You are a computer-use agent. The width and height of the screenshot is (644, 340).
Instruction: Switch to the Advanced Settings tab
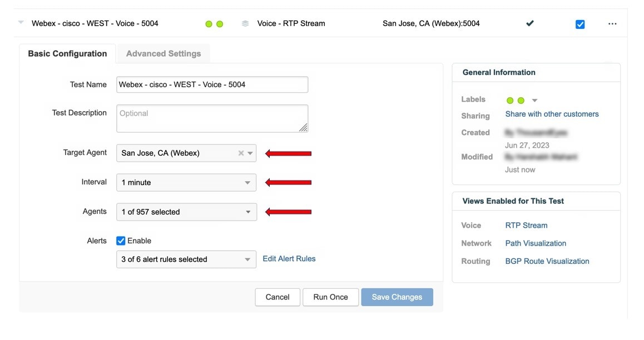click(164, 54)
